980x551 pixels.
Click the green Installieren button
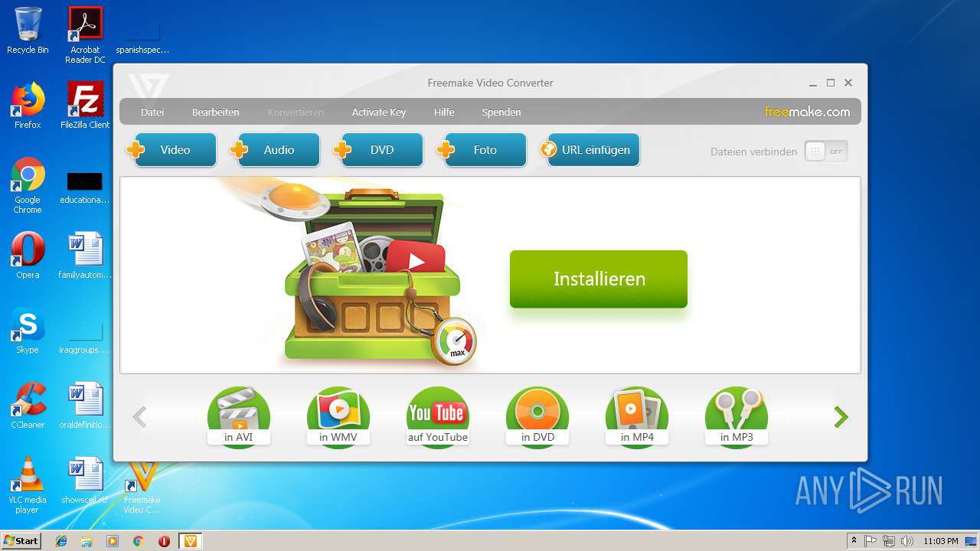pyautogui.click(x=599, y=279)
